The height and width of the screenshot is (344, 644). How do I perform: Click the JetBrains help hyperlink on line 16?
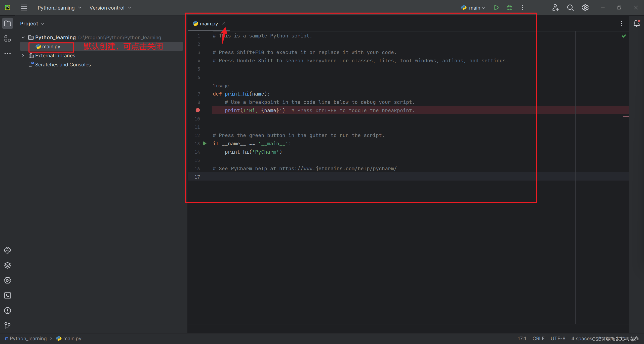337,168
